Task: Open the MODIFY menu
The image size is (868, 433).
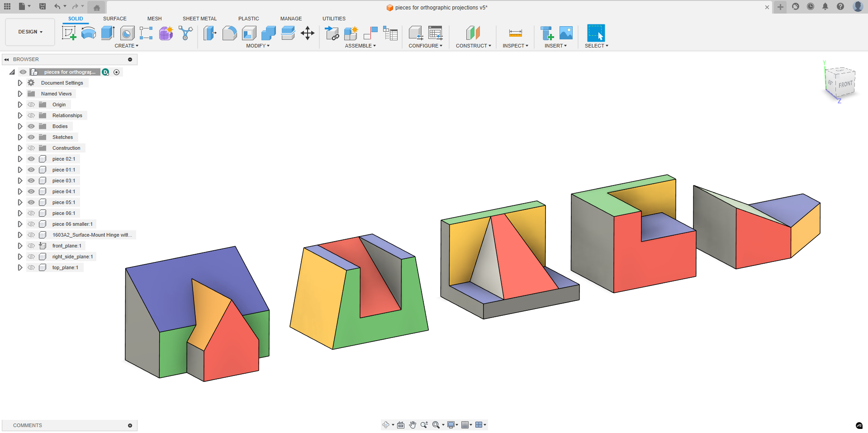Action: tap(258, 46)
